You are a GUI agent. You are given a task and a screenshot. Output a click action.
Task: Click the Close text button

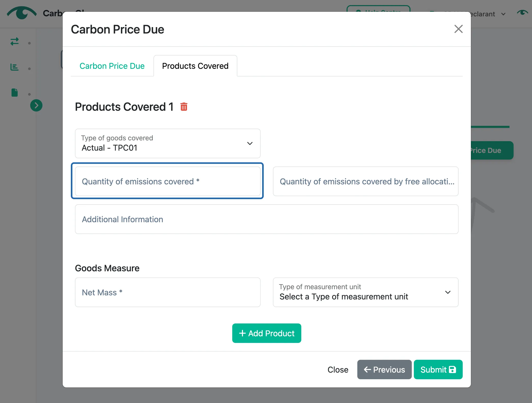[338, 370]
